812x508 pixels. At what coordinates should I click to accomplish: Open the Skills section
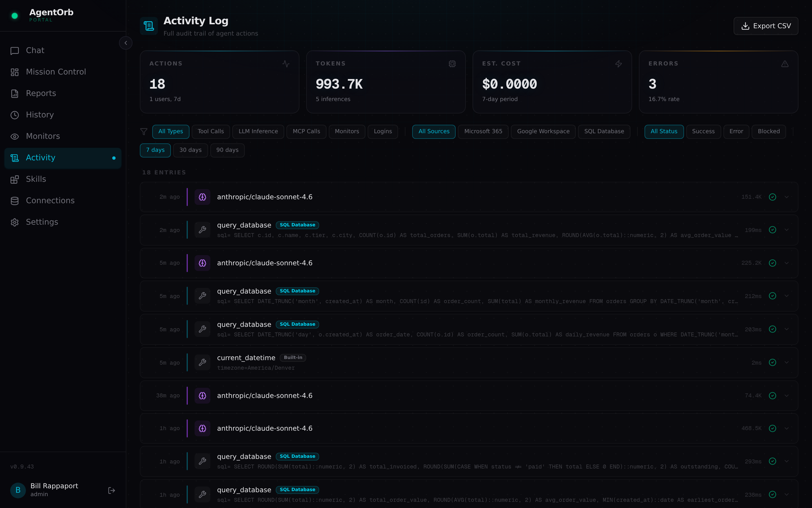pyautogui.click(x=63, y=179)
